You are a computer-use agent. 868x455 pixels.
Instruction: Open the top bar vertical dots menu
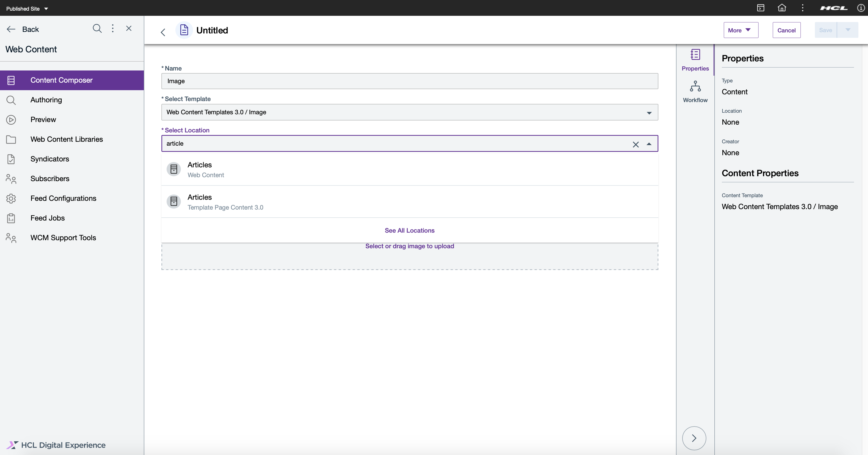(x=802, y=8)
